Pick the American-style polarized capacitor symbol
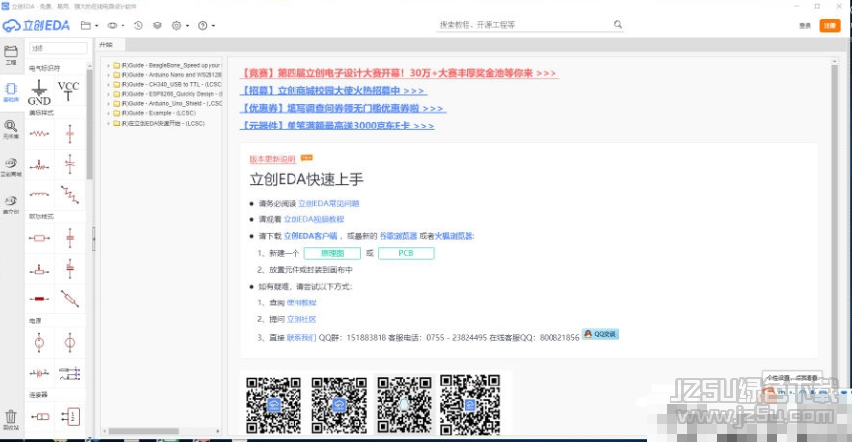The height and width of the screenshot is (442, 852). click(x=70, y=164)
